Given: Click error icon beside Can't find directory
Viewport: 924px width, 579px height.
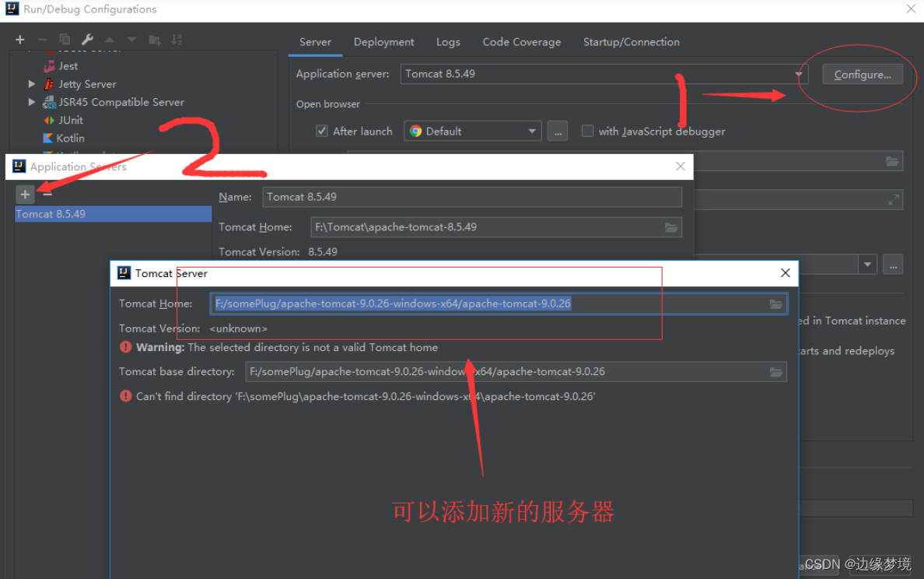Looking at the screenshot, I should [125, 395].
